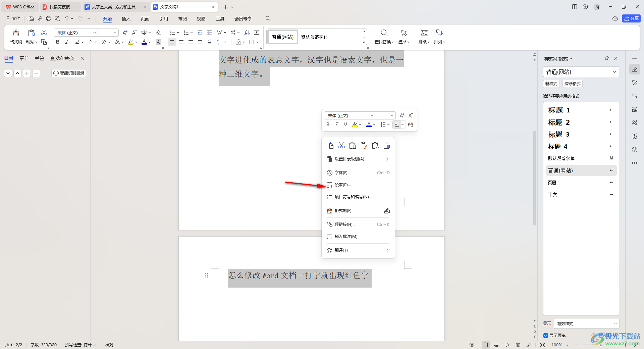644x349 pixels.
Task: Toggle align left in ribbon
Action: click(x=172, y=42)
